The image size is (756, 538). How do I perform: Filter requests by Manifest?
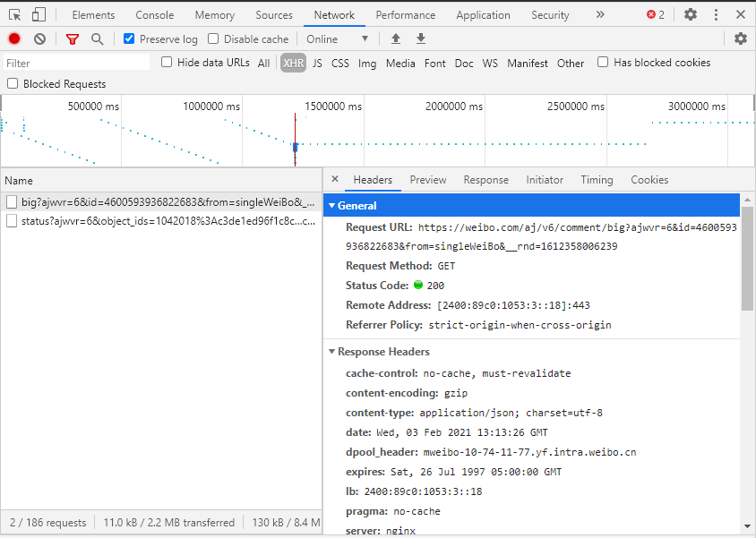(528, 63)
